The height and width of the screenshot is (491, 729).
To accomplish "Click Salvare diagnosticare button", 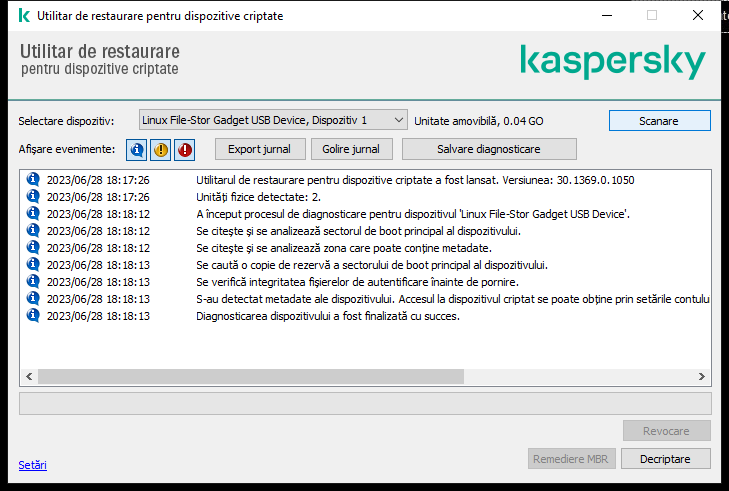I will (489, 149).
